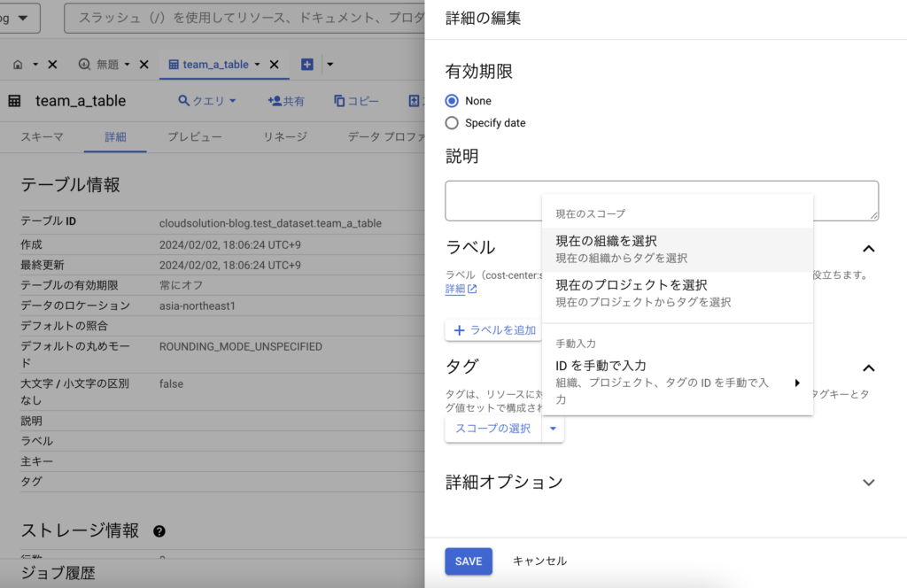Image resolution: width=907 pixels, height=588 pixels.
Task: Close the team_a_table tab
Action: [274, 65]
